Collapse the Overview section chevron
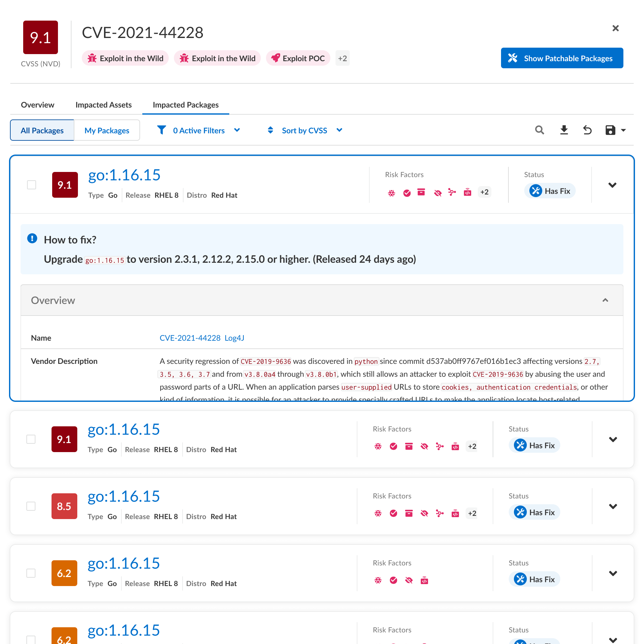The height and width of the screenshot is (644, 644). point(605,300)
